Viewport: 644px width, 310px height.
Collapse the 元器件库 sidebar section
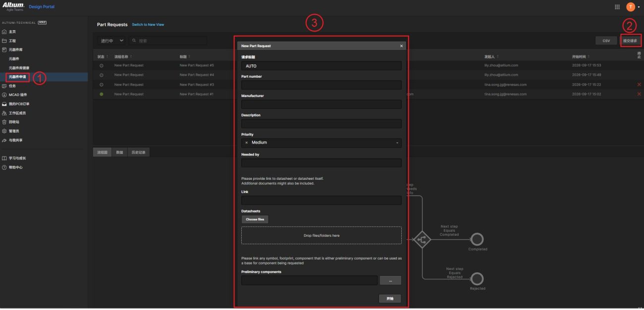[x=16, y=50]
